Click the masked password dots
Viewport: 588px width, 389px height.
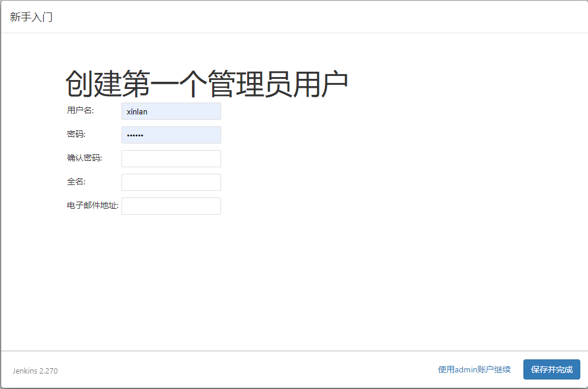(x=136, y=135)
